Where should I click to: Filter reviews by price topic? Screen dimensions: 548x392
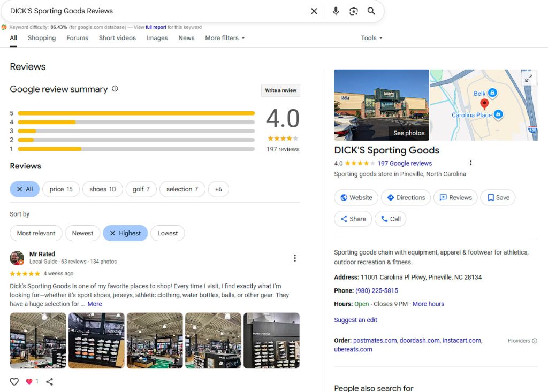pos(61,189)
